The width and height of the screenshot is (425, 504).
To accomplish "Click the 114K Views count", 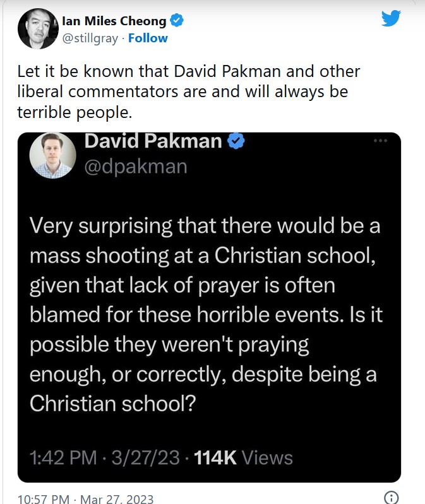I will tap(244, 458).
